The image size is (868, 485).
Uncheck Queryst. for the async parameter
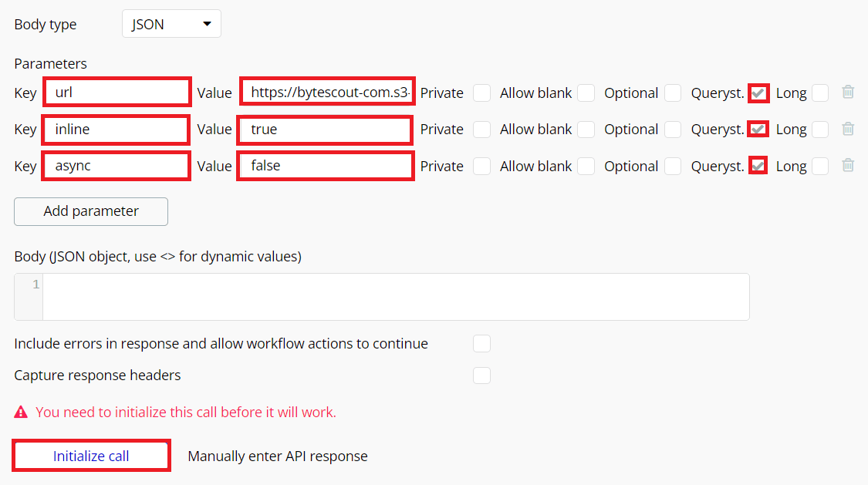point(758,166)
